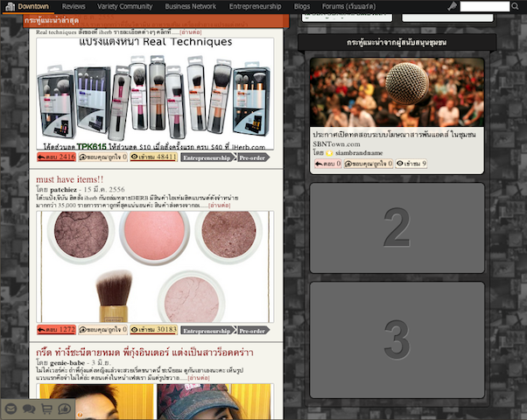Screen dimensions: 527x420
Task: Open the chat bubbles icon in bottom bar
Action: [28, 408]
